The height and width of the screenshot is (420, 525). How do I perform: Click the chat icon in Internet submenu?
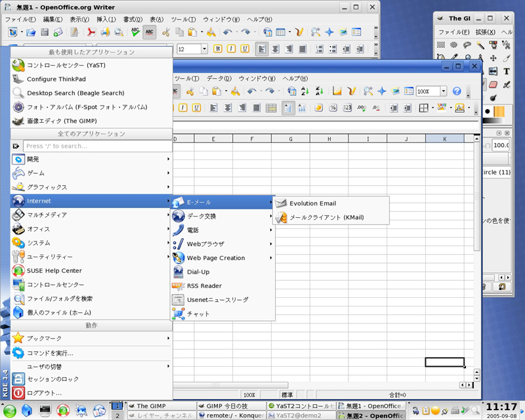click(178, 314)
